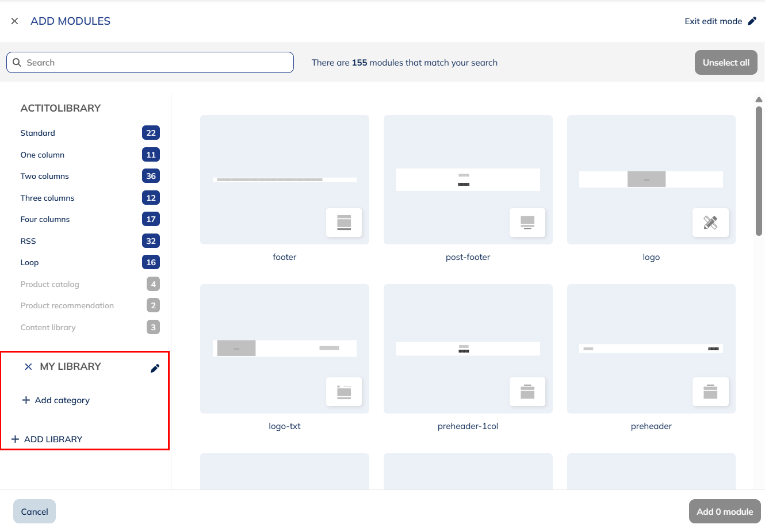Click the X icon beside MY LIBRARY

[x=28, y=367]
